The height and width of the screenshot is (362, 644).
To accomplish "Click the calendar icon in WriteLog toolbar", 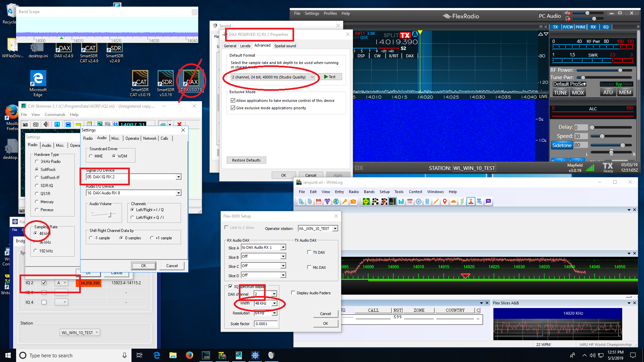I will pyautogui.click(x=410, y=201).
